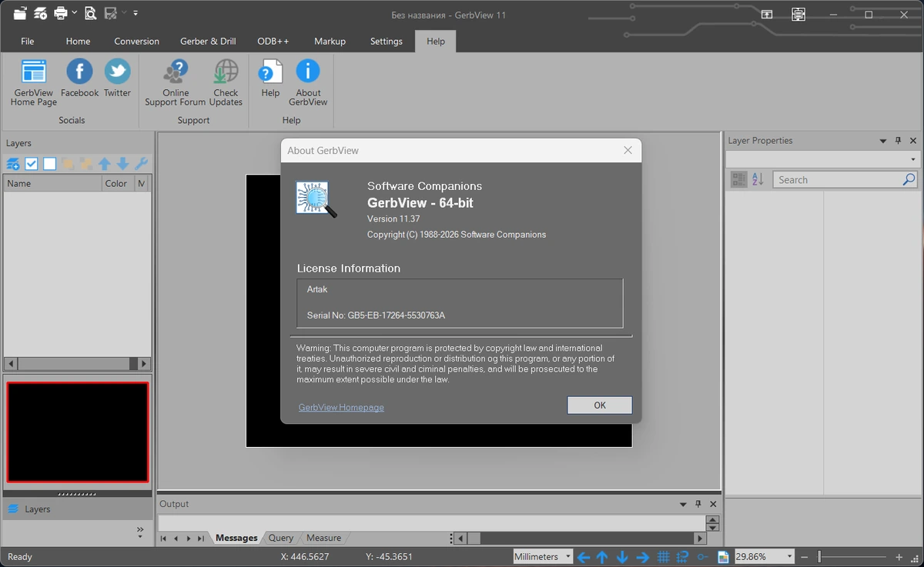Sort layer properties alphabetically A-Z
This screenshot has width=924, height=567.
758,179
